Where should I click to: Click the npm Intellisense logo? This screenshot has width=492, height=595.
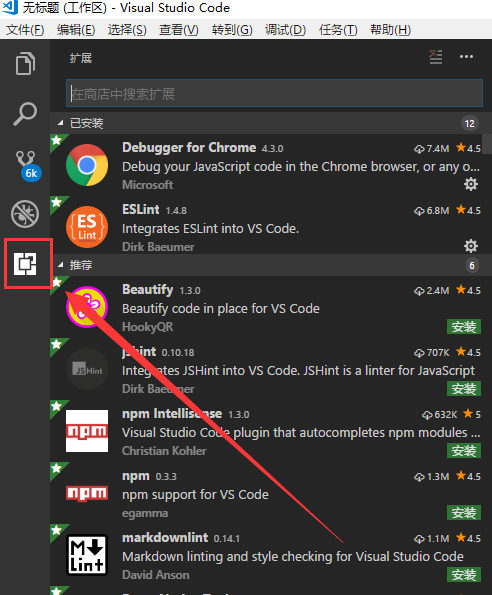87,431
